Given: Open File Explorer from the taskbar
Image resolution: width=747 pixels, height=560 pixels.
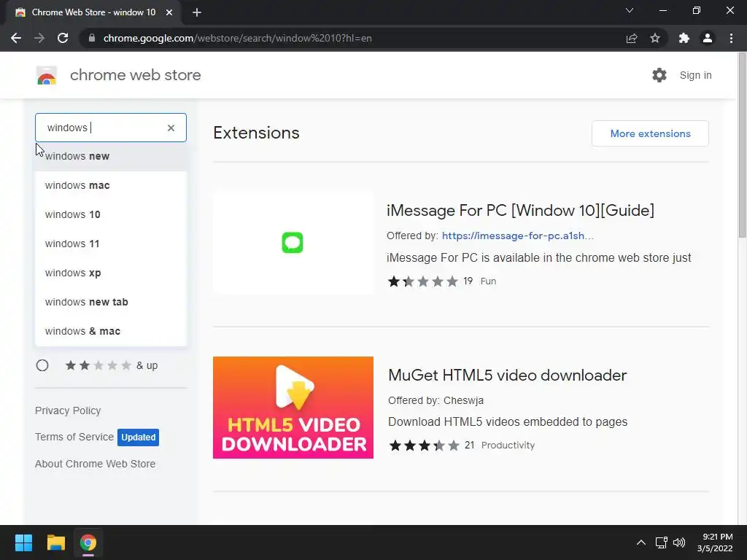Looking at the screenshot, I should tap(55, 542).
